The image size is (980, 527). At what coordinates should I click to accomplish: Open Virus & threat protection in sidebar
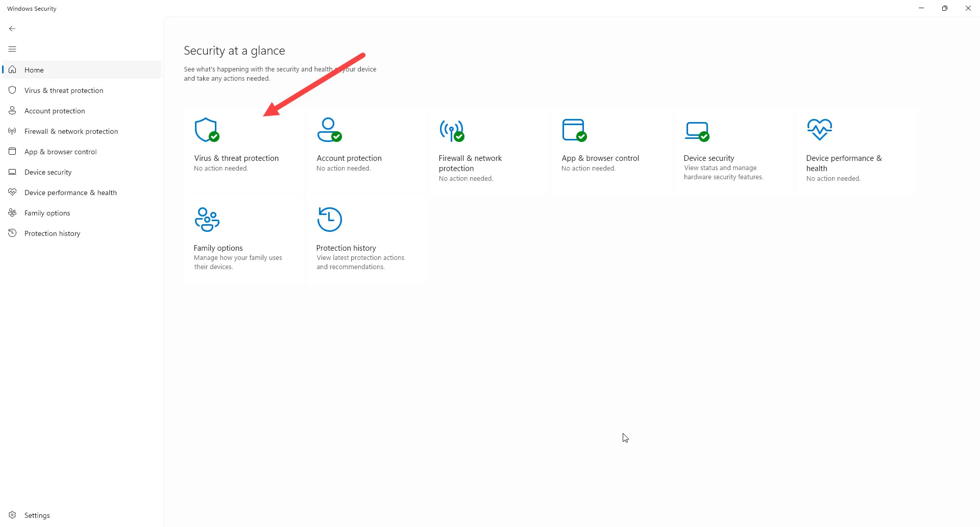click(63, 90)
